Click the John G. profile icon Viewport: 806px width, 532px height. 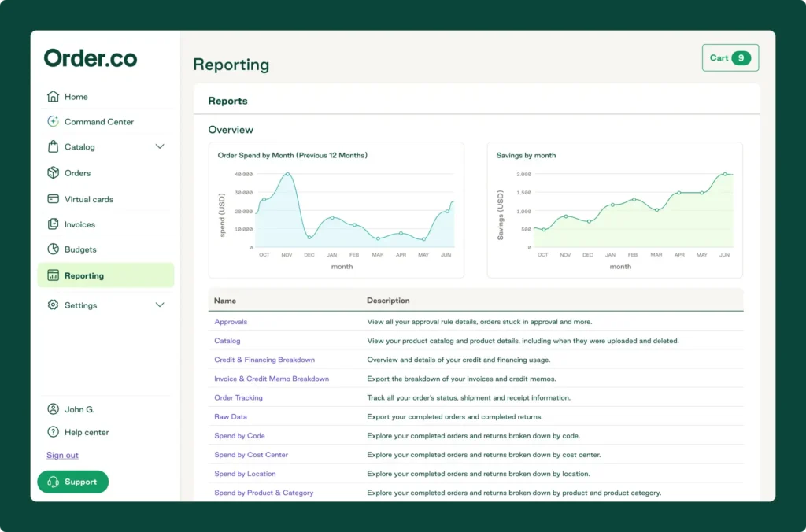pos(54,409)
